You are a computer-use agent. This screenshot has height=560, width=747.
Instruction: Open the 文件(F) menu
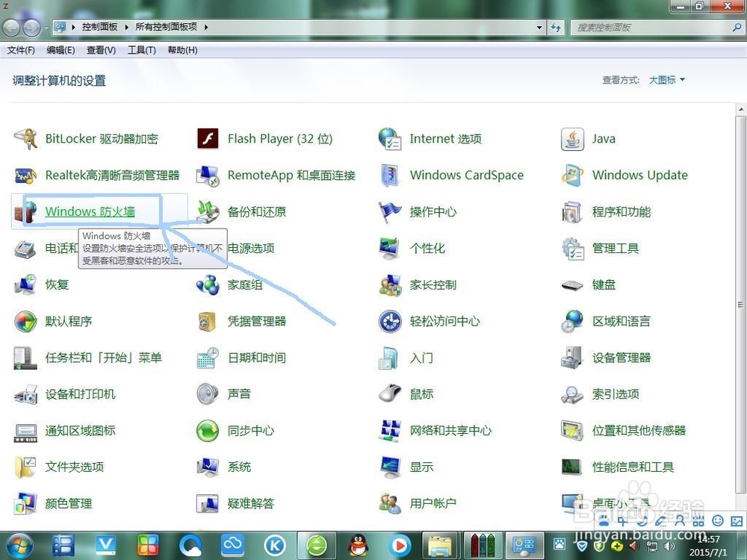20,50
